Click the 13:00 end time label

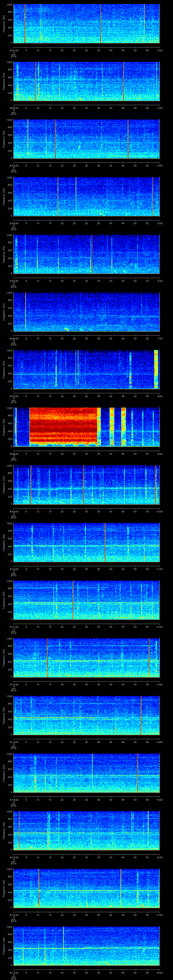click(x=159, y=684)
